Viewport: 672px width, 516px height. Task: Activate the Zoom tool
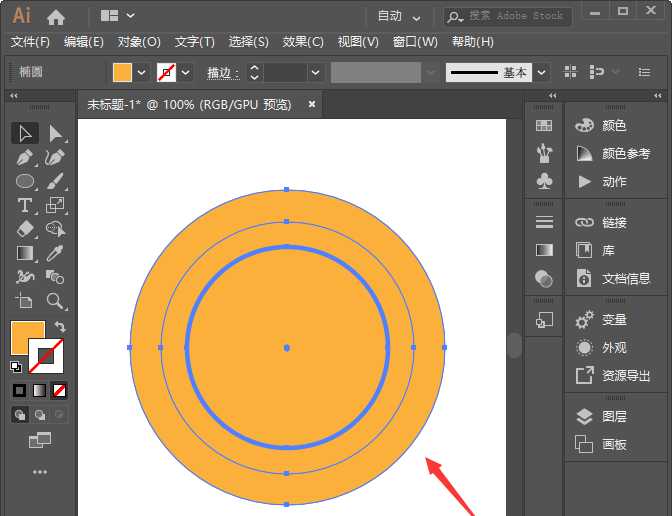click(x=55, y=300)
